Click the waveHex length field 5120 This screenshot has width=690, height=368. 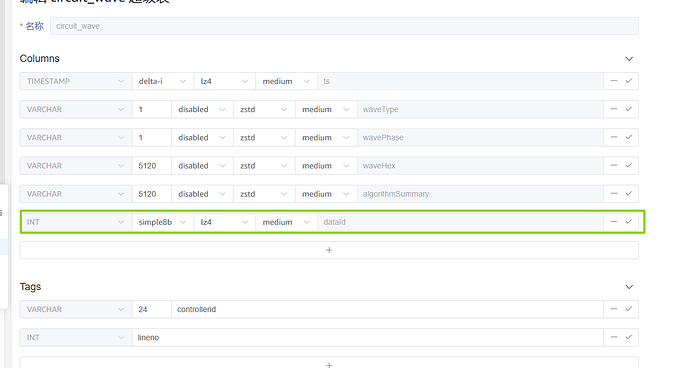point(151,166)
